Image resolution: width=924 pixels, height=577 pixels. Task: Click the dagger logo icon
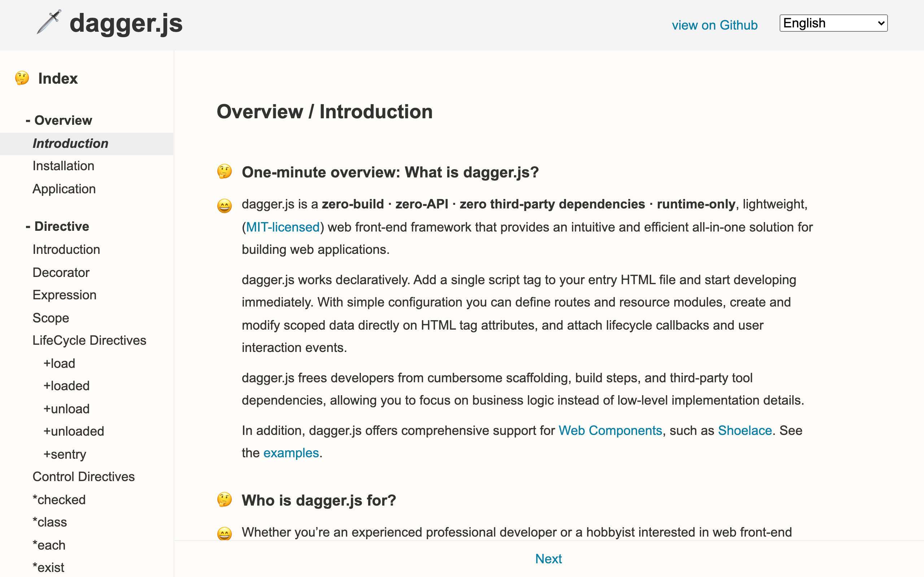coord(49,22)
